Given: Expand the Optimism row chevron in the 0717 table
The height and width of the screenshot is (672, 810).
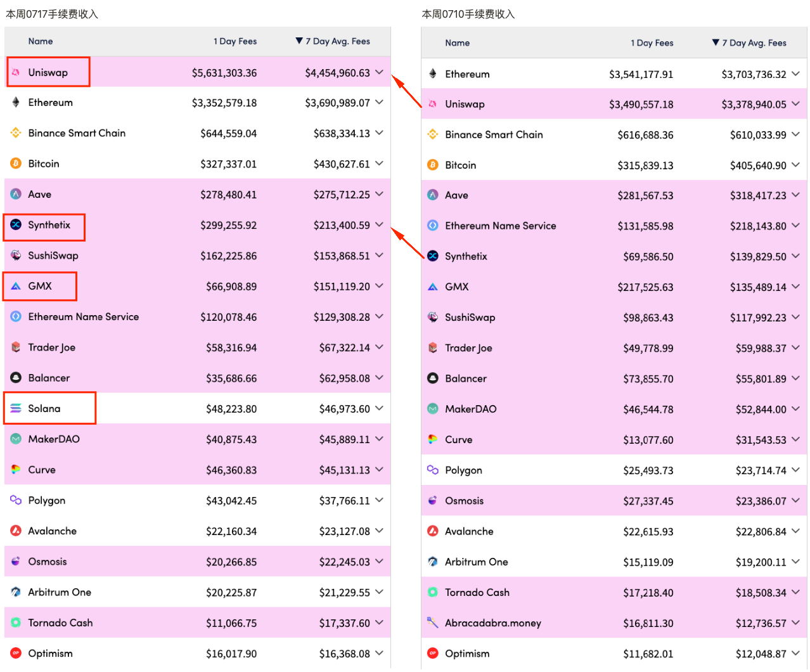Looking at the screenshot, I should (379, 653).
